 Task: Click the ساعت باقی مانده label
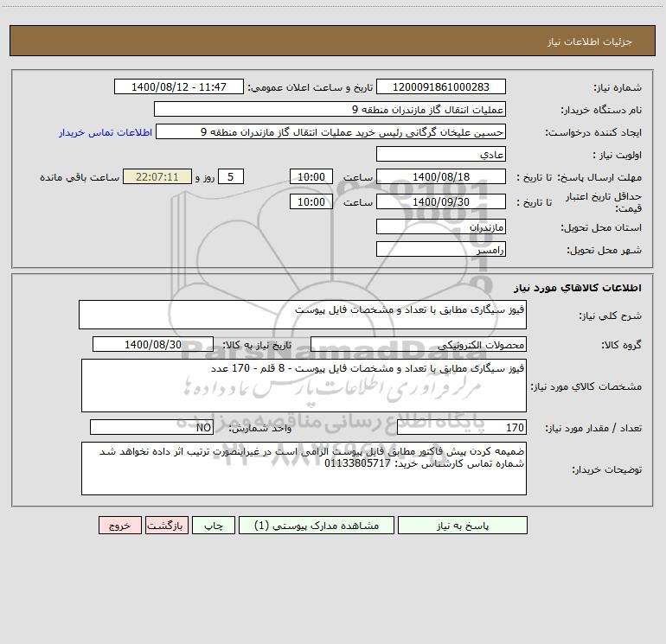[x=80, y=177]
